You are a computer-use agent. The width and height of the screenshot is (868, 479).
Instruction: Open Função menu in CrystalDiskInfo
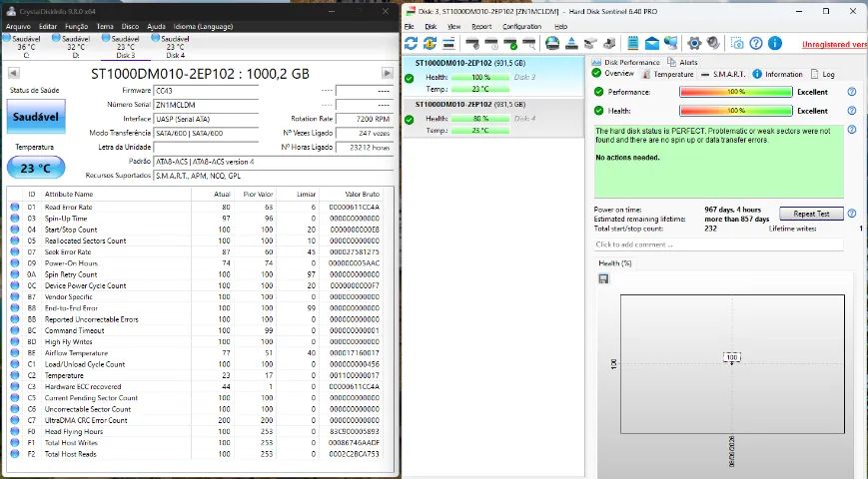coord(76,27)
